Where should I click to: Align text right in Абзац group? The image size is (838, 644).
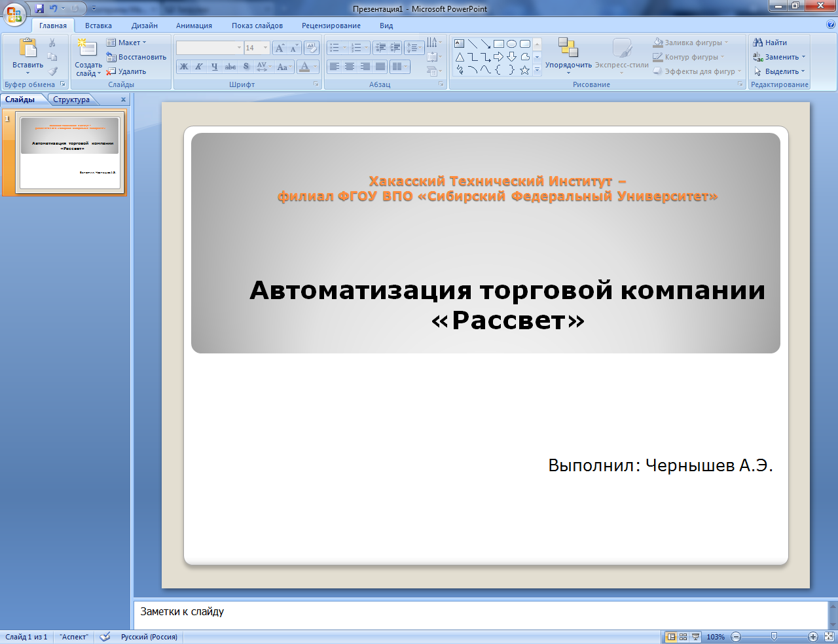(x=365, y=67)
